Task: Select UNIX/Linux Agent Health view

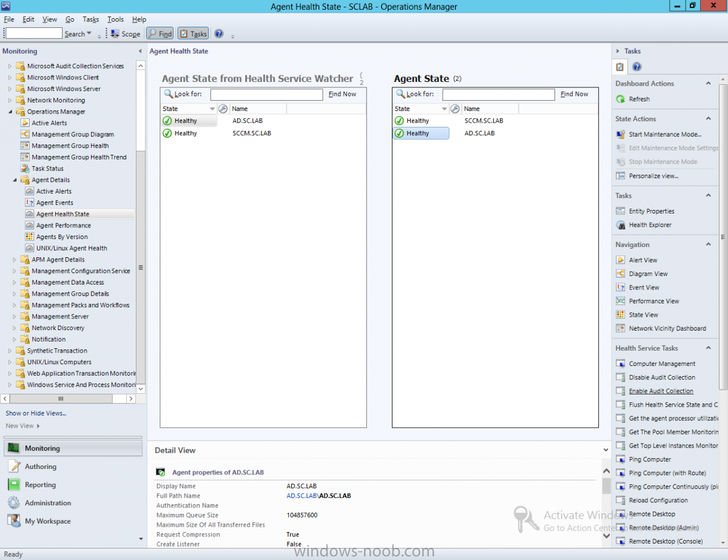Action: click(72, 248)
